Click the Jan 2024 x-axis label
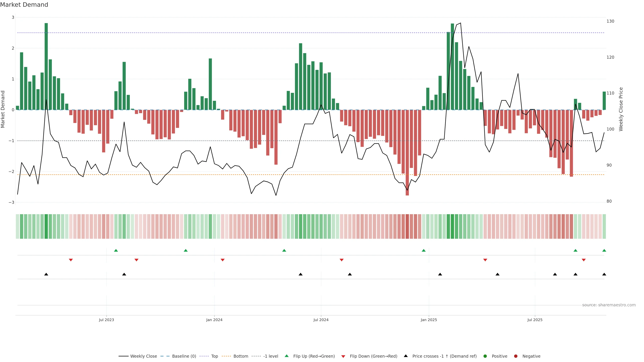 tap(214, 320)
